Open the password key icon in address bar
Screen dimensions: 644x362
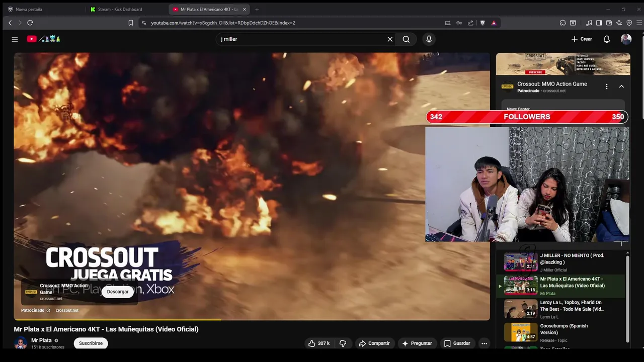pos(459,23)
